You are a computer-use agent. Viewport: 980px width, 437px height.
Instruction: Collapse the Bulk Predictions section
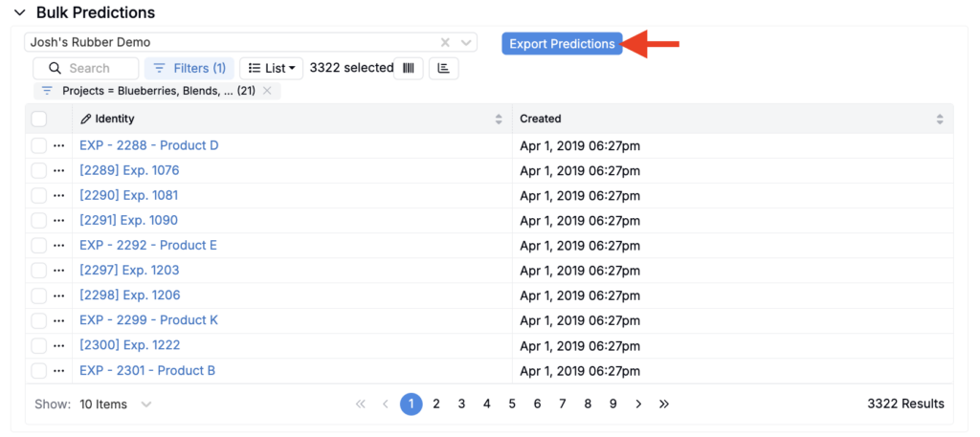pos(19,12)
